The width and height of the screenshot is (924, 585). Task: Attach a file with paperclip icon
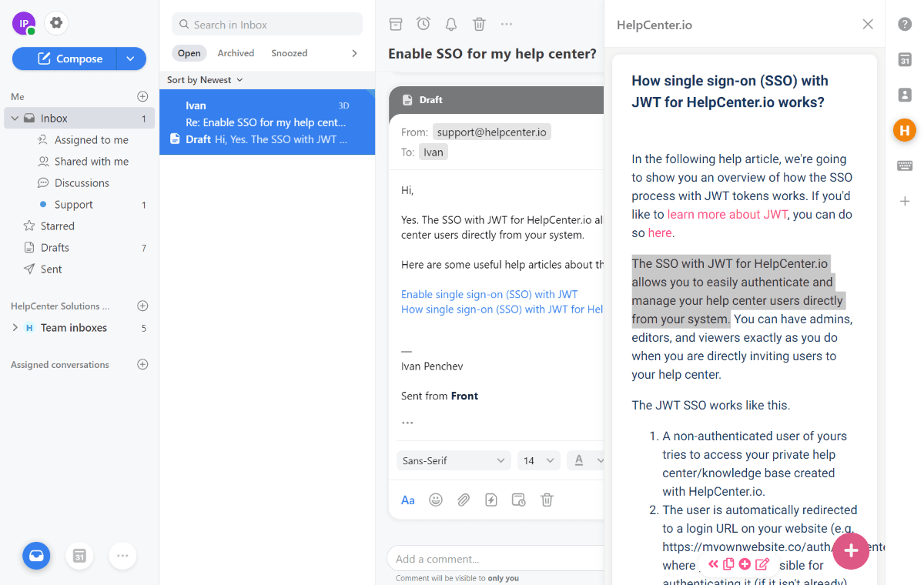[x=464, y=500]
